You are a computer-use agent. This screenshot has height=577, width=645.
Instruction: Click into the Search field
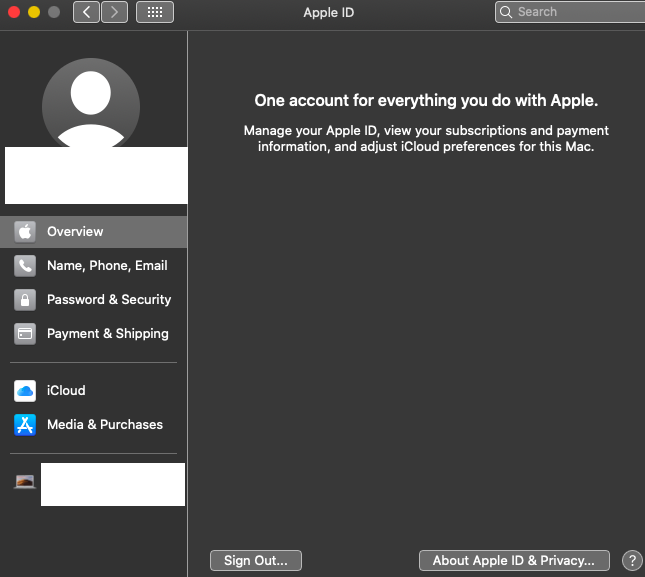point(570,12)
